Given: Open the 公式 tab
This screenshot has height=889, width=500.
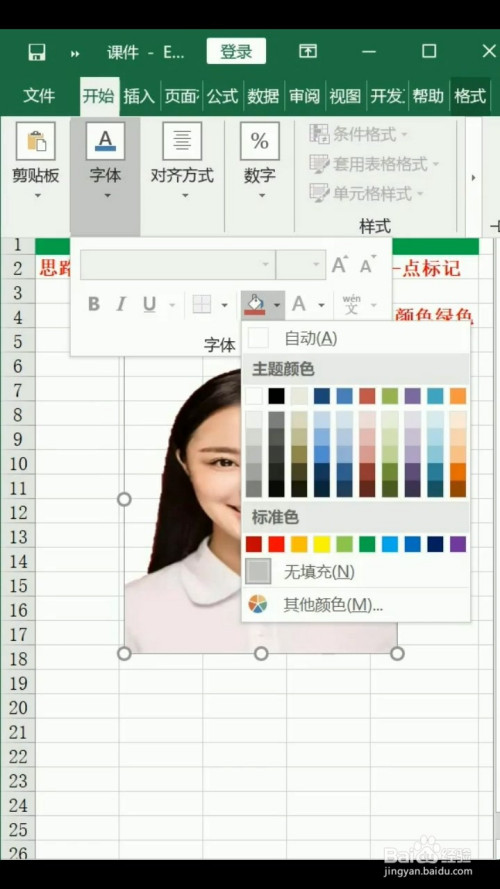Looking at the screenshot, I should click(222, 96).
